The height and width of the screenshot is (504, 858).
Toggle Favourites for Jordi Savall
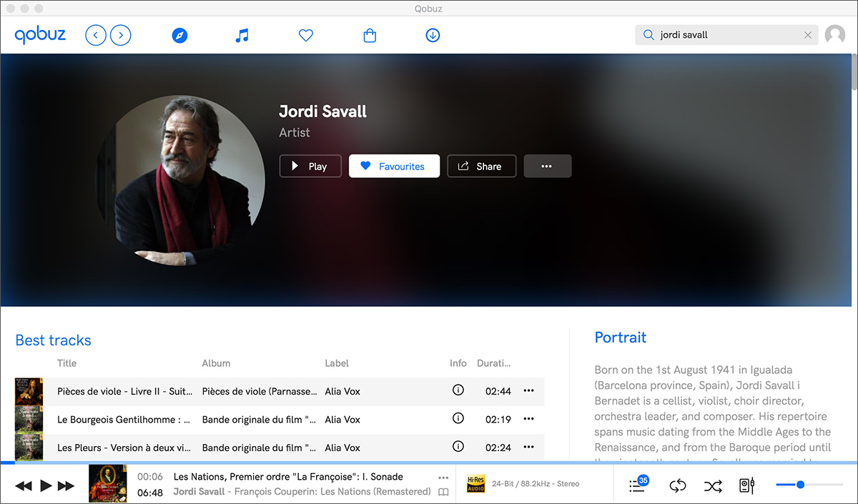tap(394, 166)
